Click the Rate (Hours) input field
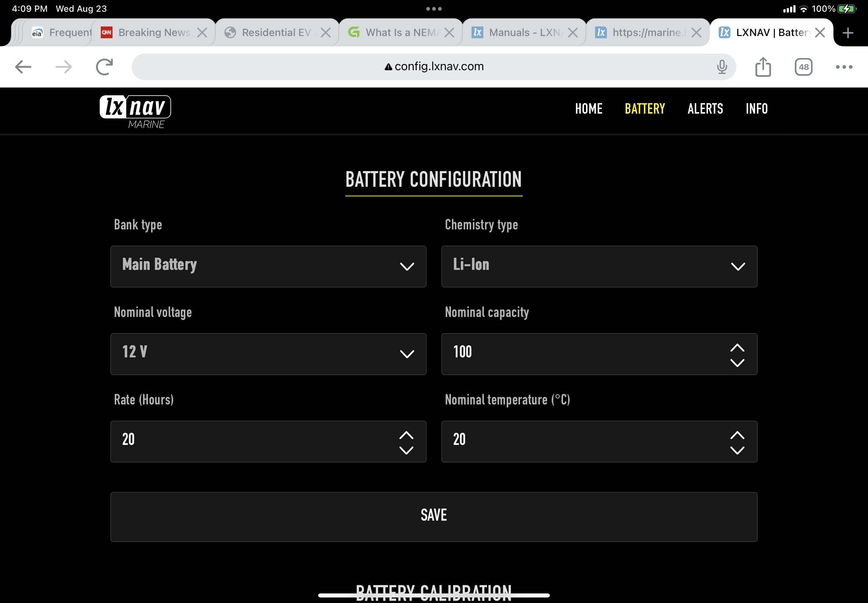 (x=268, y=442)
